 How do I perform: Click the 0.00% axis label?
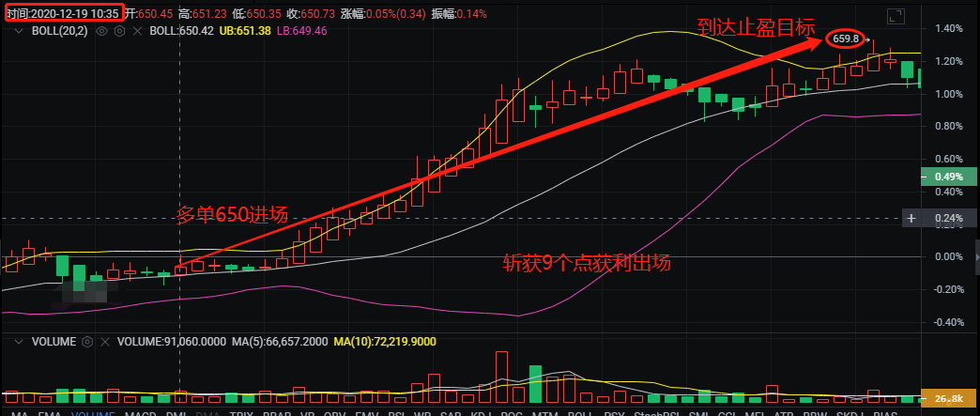tap(949, 256)
